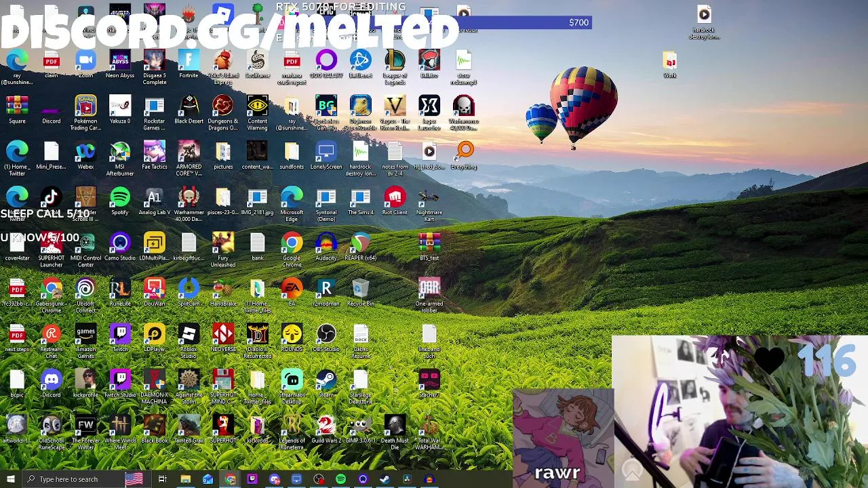Launch the Yakuza 0 desktop icon
This screenshot has height=488, width=868.
[x=120, y=110]
